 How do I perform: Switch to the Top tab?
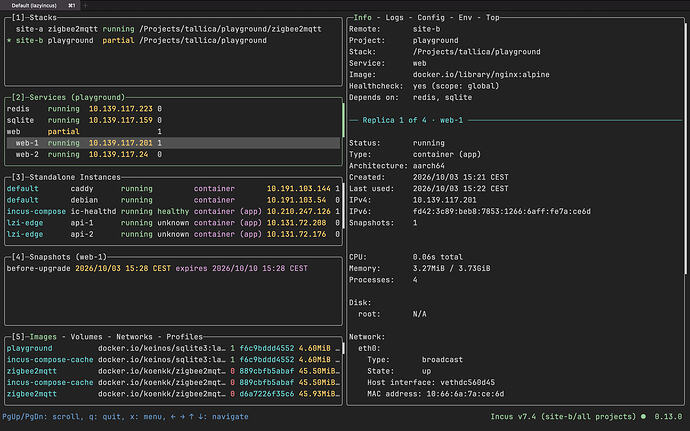(492, 18)
